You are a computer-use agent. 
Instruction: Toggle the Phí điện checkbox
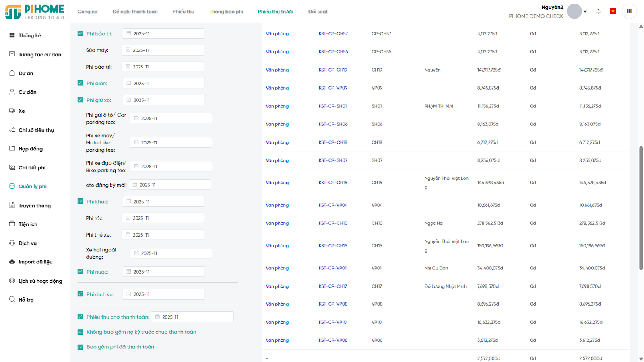(x=80, y=83)
